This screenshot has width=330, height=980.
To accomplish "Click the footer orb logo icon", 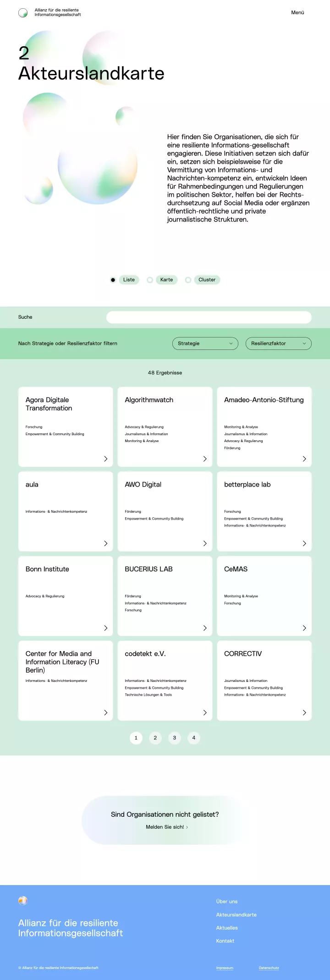I will point(23,900).
